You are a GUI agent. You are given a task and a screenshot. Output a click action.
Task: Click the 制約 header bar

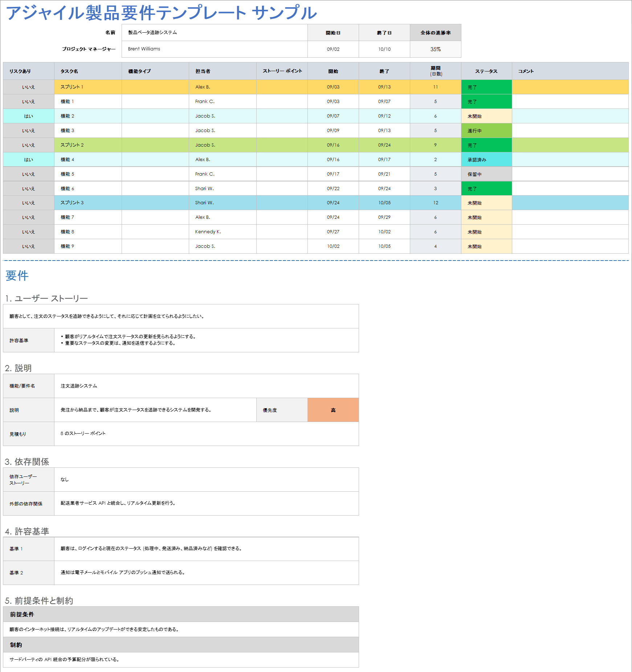tap(181, 645)
